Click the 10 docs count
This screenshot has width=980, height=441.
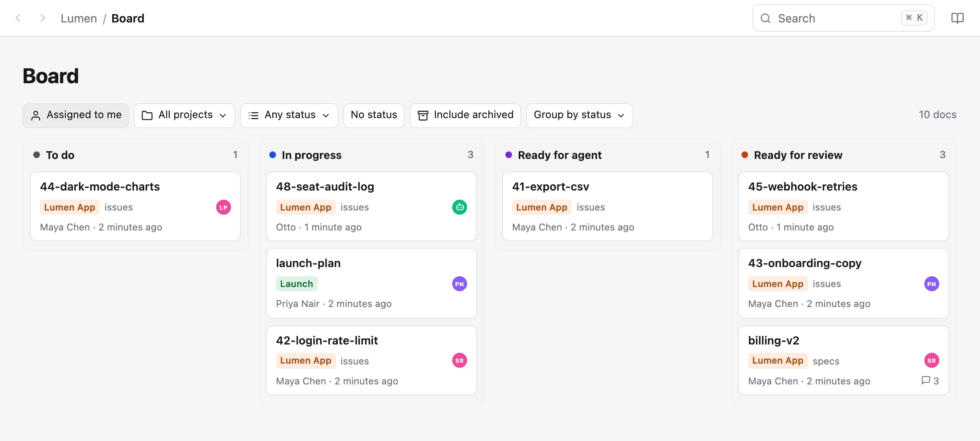point(938,115)
